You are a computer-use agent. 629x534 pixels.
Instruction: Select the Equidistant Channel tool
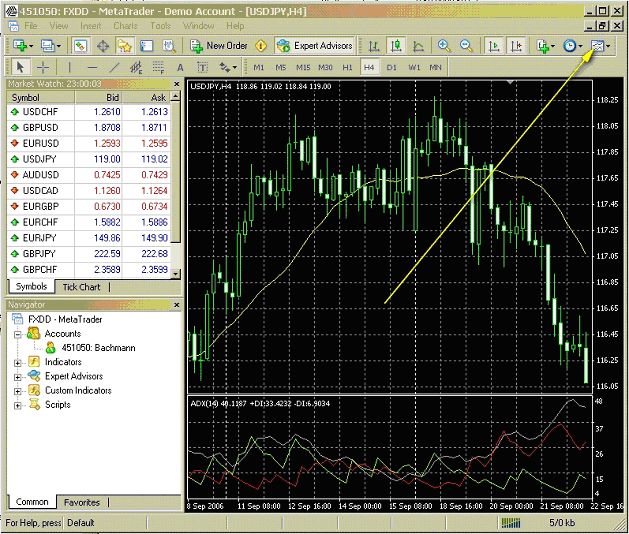(x=136, y=67)
